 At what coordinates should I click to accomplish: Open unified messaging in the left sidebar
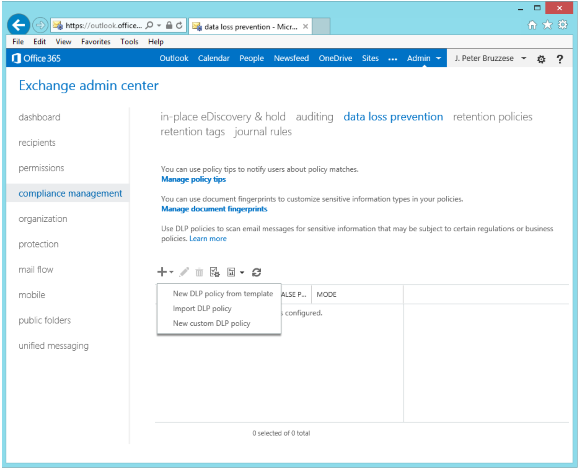point(54,346)
